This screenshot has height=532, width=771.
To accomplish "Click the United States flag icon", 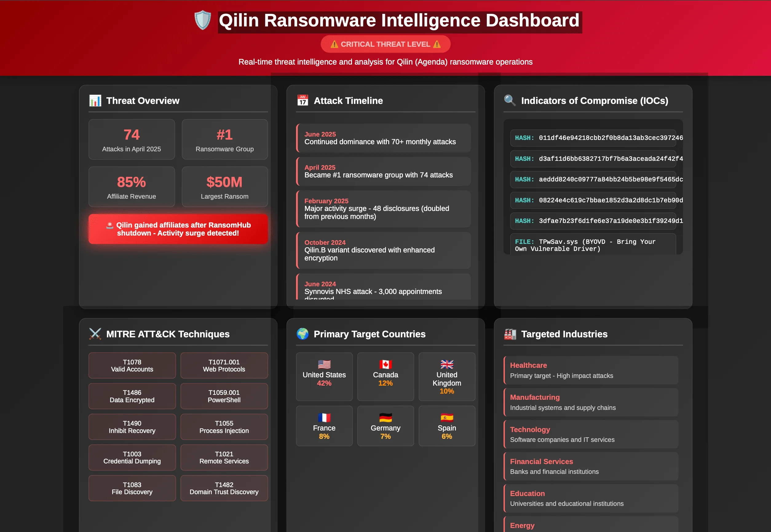I will click(324, 364).
